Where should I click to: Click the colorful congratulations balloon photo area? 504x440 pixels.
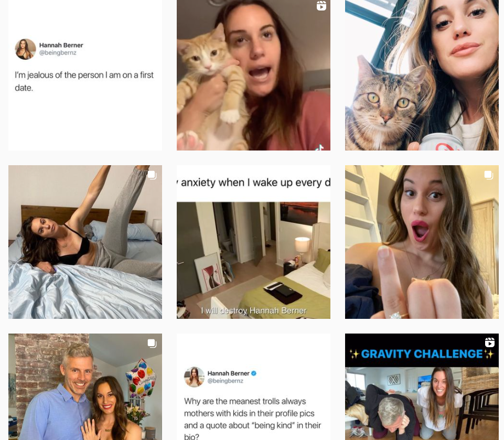(141, 379)
